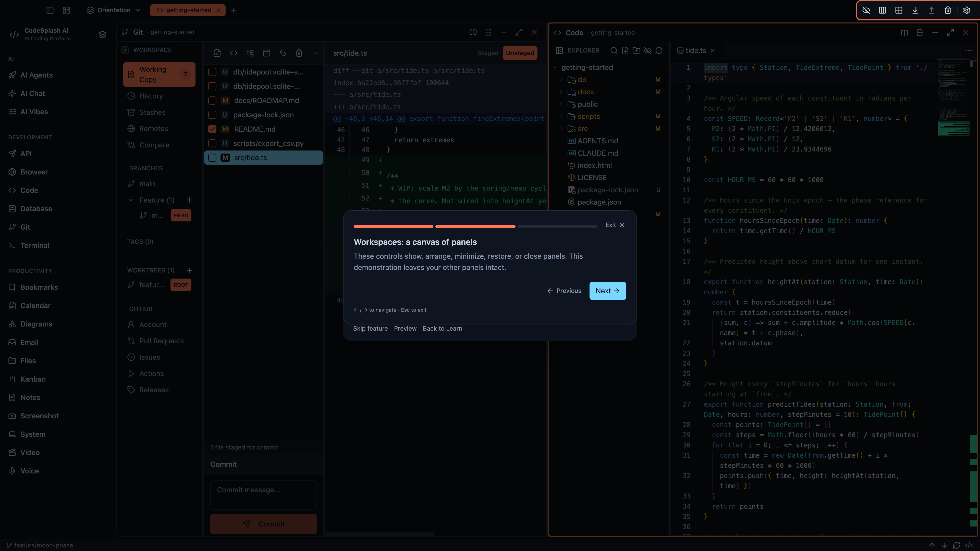The height and width of the screenshot is (551, 980).
Task: Open Releases under GitHub
Action: [x=154, y=390]
